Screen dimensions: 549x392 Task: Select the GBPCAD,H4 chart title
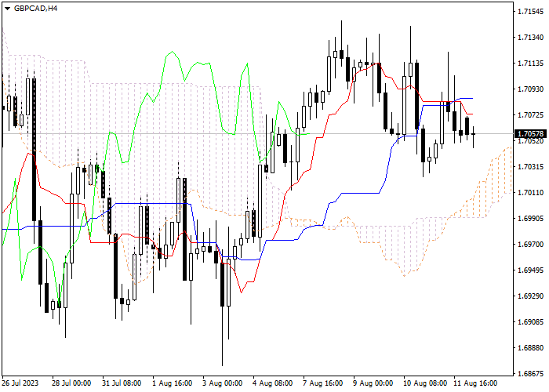click(35, 9)
